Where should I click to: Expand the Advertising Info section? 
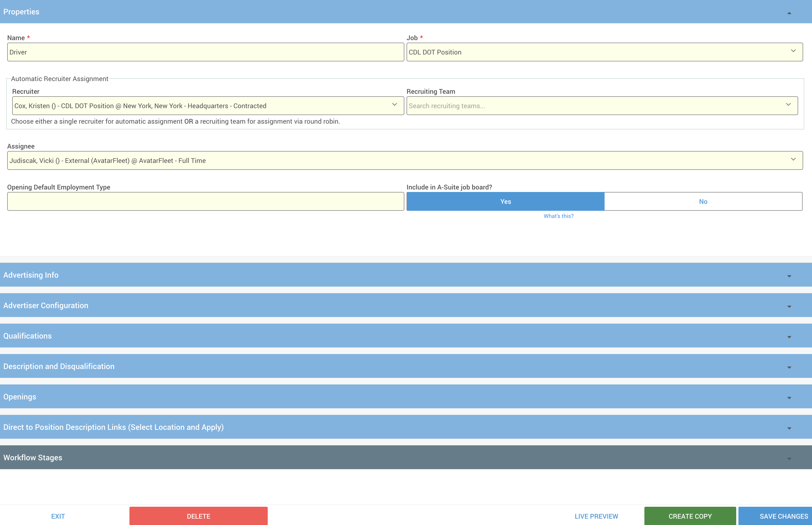pos(406,275)
